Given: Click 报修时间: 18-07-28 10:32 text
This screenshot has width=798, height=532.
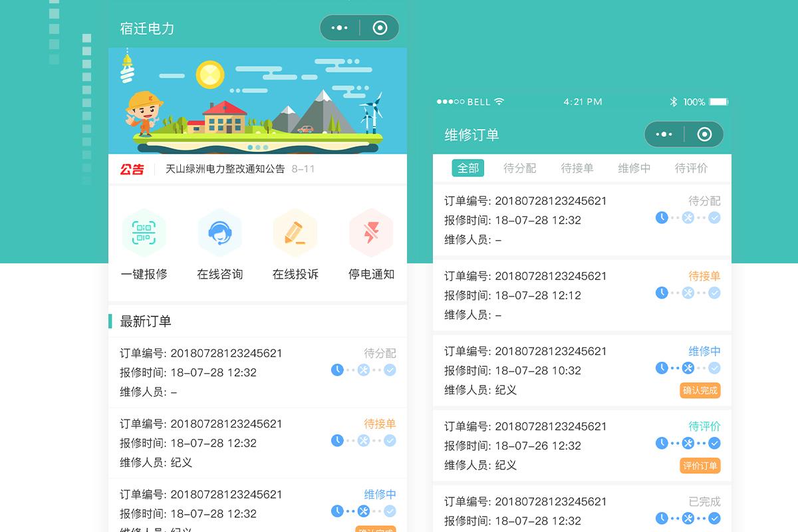Looking at the screenshot, I should coord(513,370).
